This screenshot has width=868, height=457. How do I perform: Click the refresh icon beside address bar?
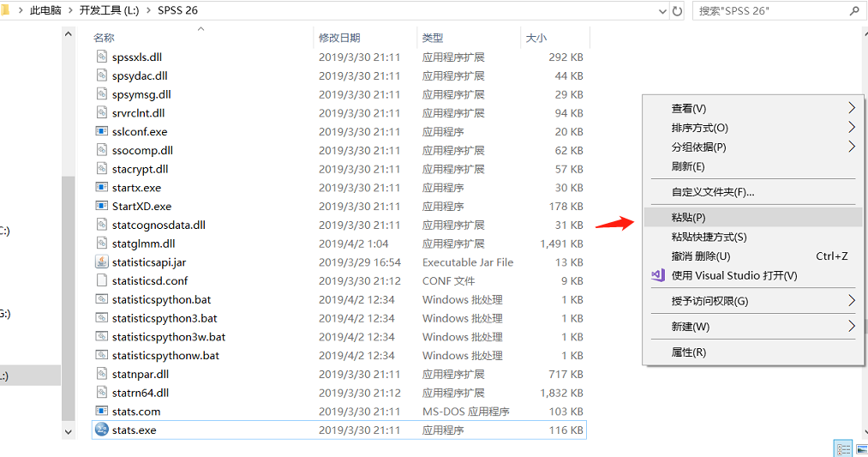677,11
